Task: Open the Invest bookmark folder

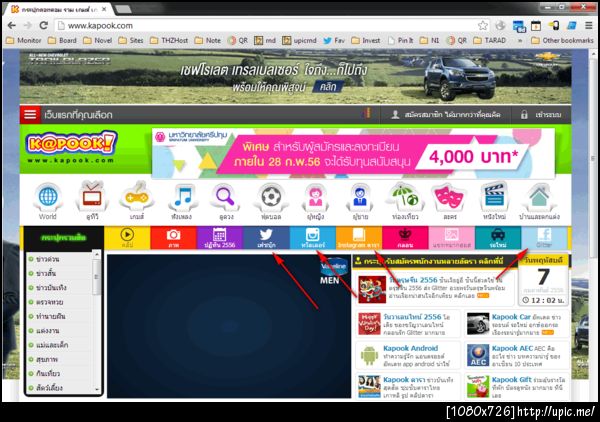Action: [366, 40]
